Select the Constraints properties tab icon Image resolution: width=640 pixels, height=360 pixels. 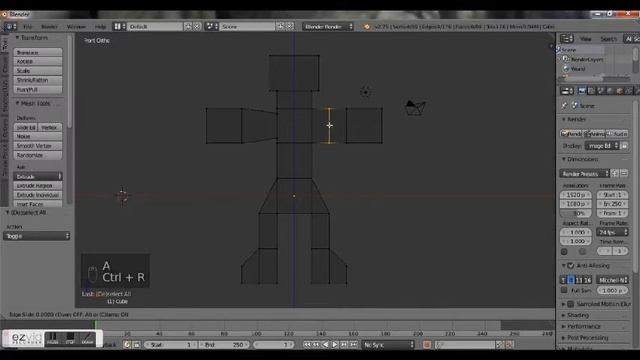(x=629, y=91)
